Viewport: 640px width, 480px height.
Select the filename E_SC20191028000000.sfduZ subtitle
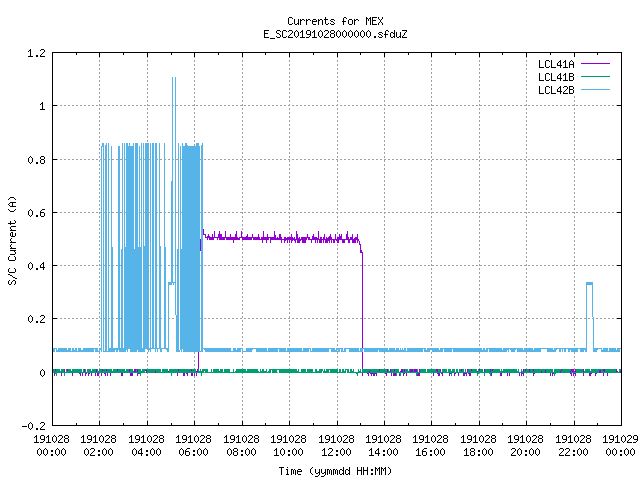coord(335,34)
